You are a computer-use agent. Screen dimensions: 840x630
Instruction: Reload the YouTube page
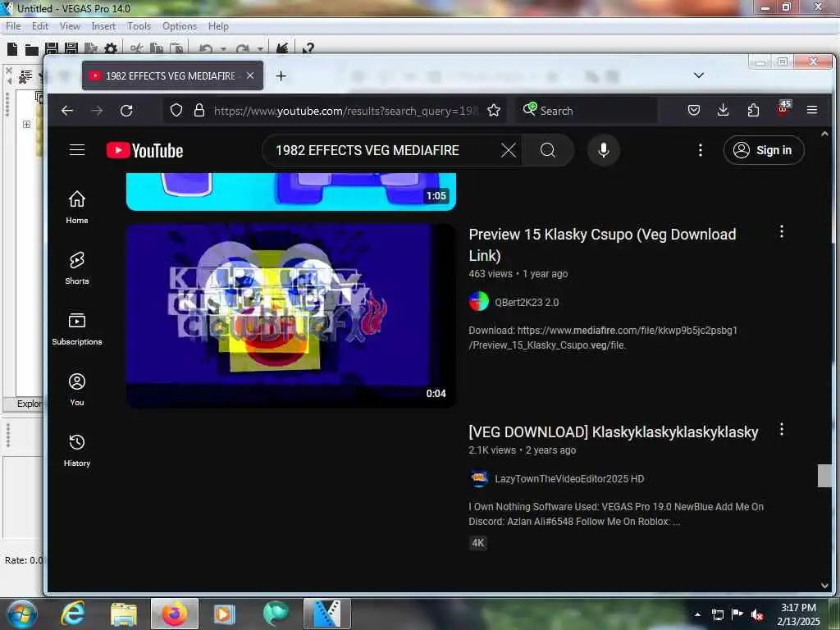[x=126, y=111]
